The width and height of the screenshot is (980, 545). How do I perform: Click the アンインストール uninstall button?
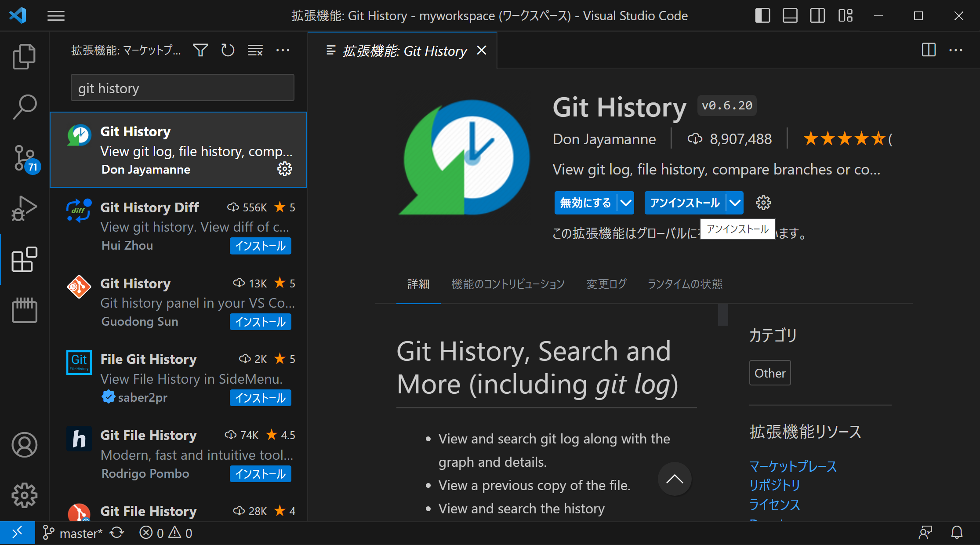pyautogui.click(x=685, y=203)
